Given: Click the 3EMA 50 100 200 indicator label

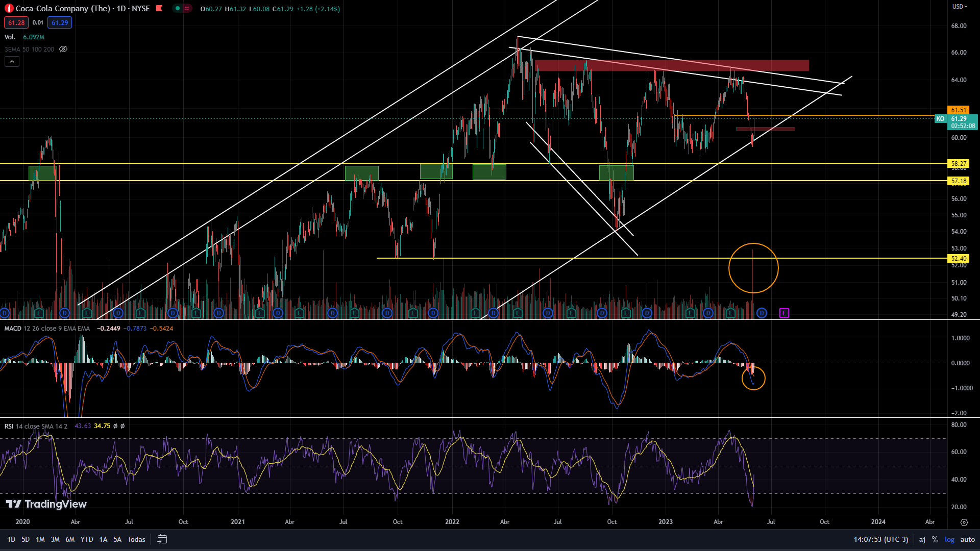Looking at the screenshot, I should point(30,49).
